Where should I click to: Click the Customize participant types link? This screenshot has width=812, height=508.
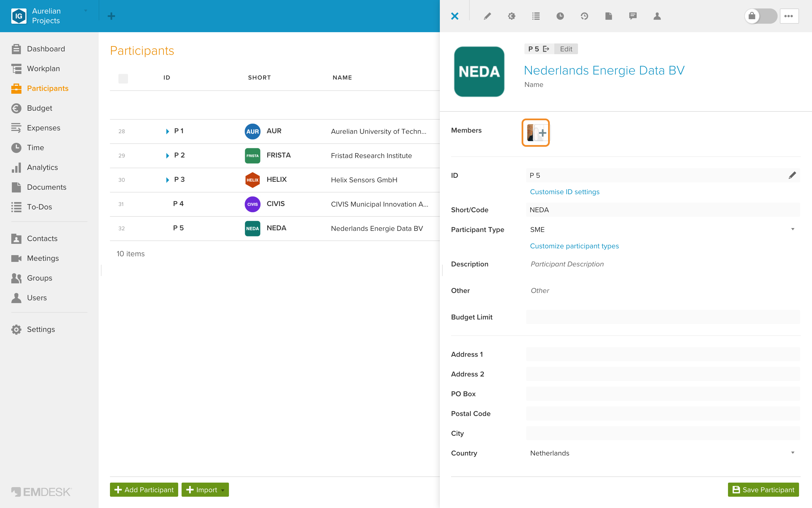click(x=574, y=246)
